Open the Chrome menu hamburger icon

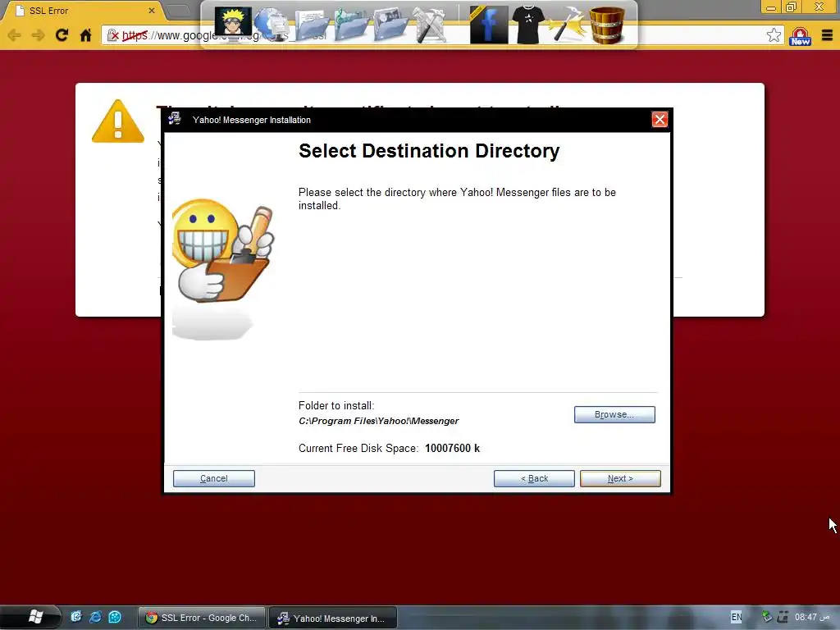[827, 35]
